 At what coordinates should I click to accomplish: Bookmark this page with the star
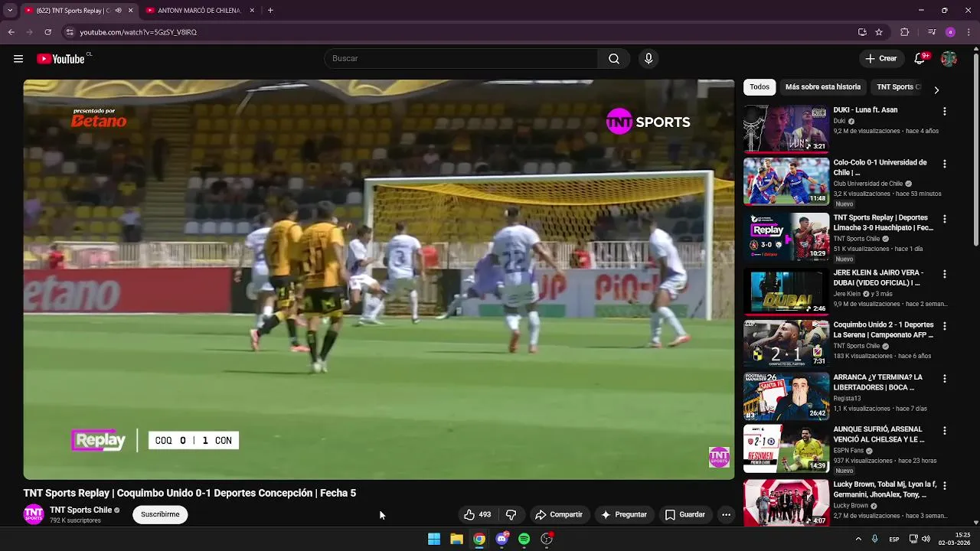[x=879, y=32]
